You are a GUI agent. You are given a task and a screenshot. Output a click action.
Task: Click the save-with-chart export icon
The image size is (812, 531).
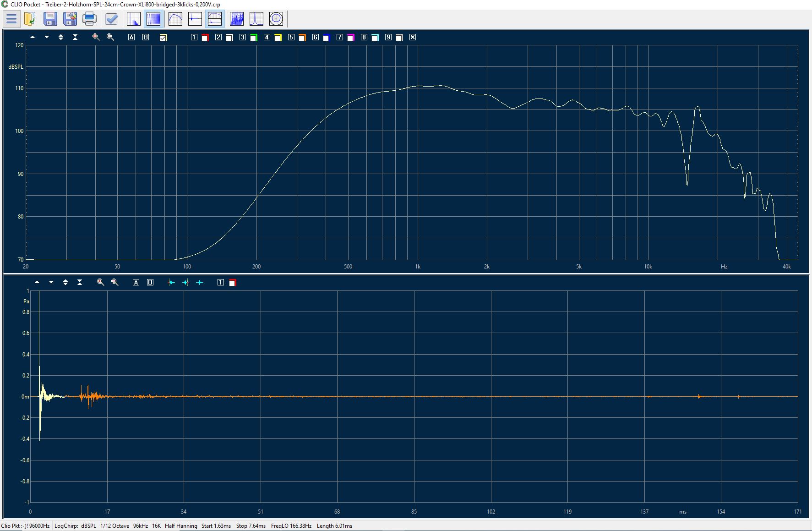70,19
